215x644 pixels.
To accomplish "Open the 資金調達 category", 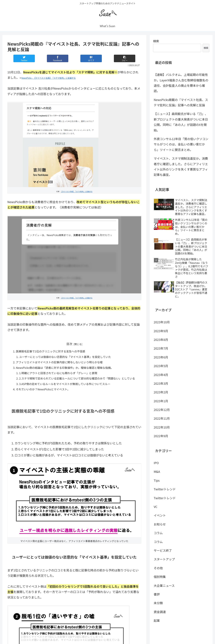I will (x=160, y=612).
